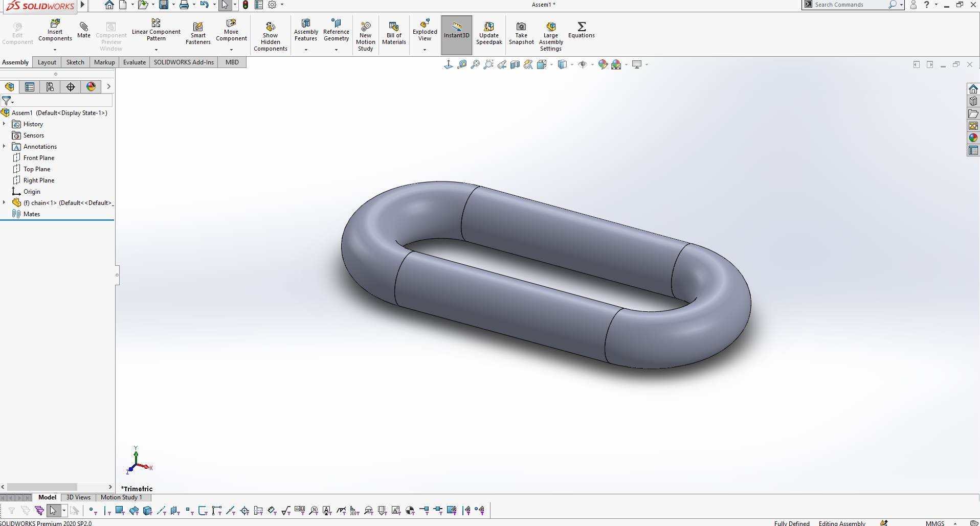The width and height of the screenshot is (980, 526).
Task: Take Snapshot of the assembly
Action: [521, 33]
